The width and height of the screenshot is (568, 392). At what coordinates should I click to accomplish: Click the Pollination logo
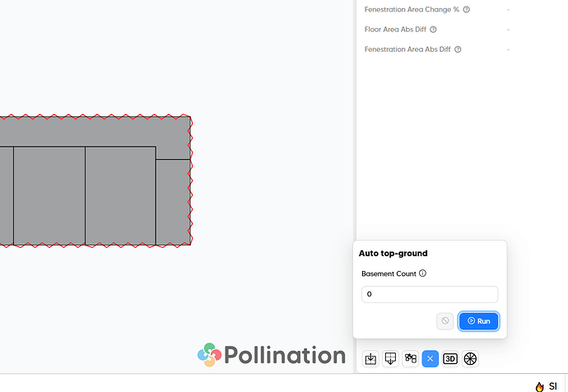[x=272, y=355]
